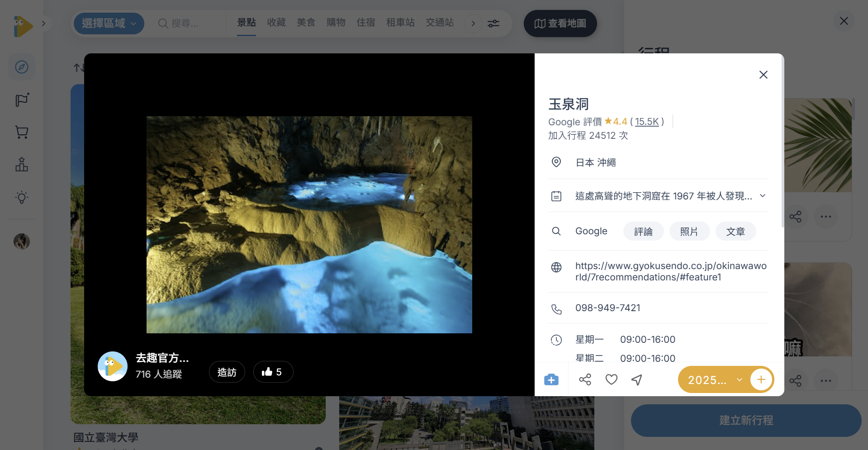
Task: Open the cave photo of 玉泉洞
Action: tap(309, 225)
